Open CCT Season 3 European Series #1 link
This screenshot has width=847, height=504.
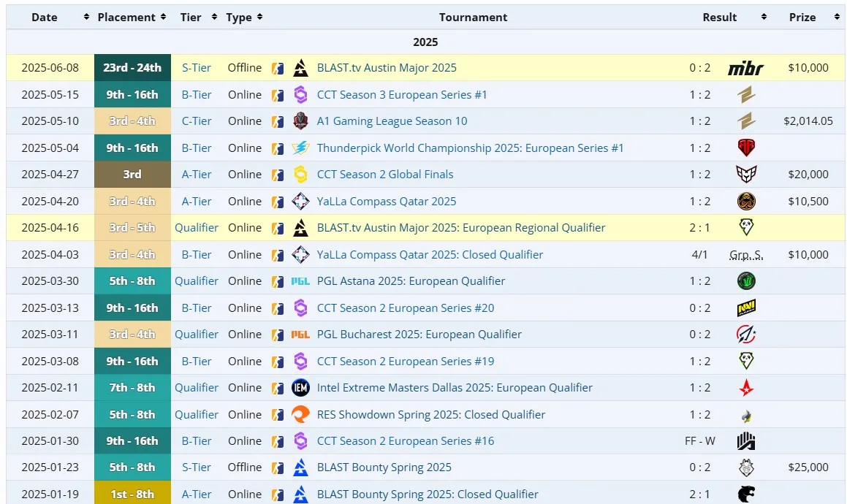[x=402, y=94]
